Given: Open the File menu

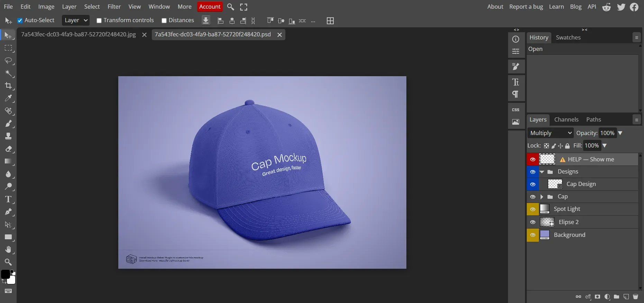Looking at the screenshot, I should (8, 7).
